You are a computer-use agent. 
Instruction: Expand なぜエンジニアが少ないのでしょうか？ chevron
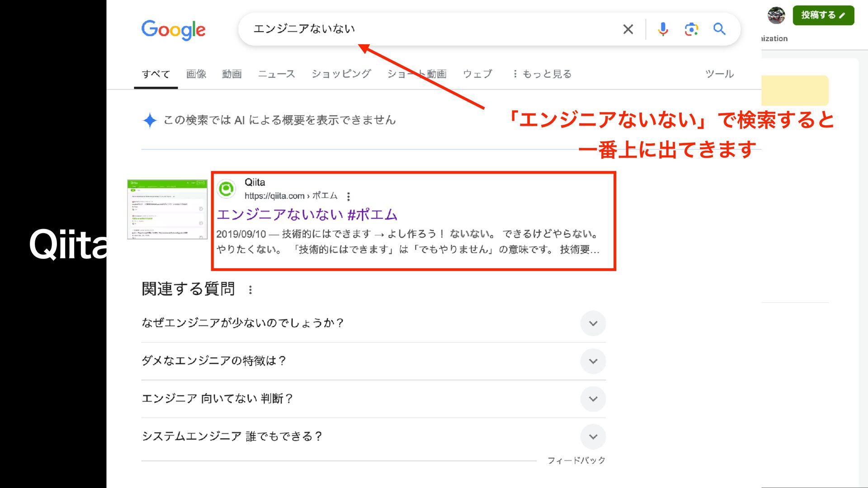click(x=593, y=324)
